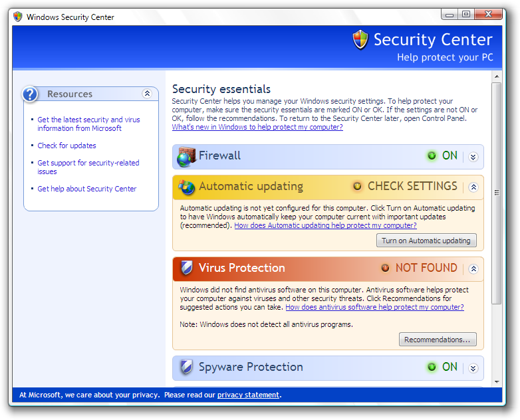Click the green Firewall ON status light
This screenshot has height=420, width=520.
(x=432, y=156)
